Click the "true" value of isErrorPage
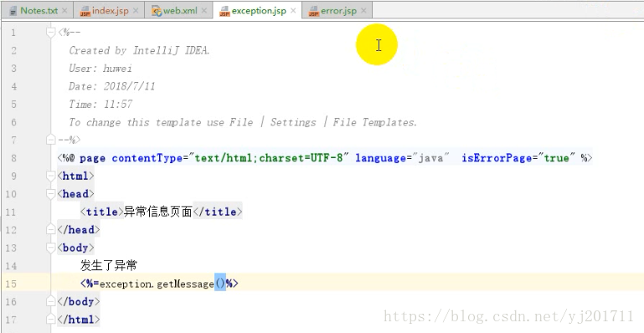This screenshot has width=644, height=333. [x=556, y=158]
